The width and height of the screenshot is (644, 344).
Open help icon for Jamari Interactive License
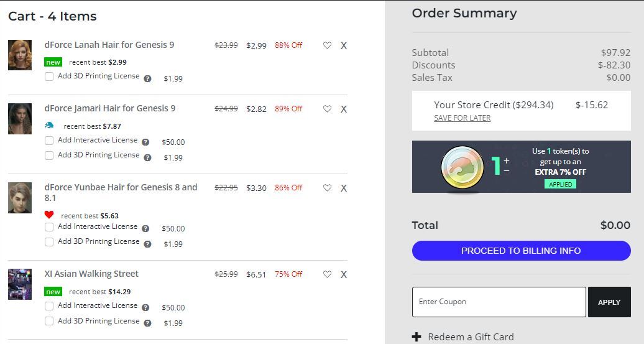click(x=145, y=142)
